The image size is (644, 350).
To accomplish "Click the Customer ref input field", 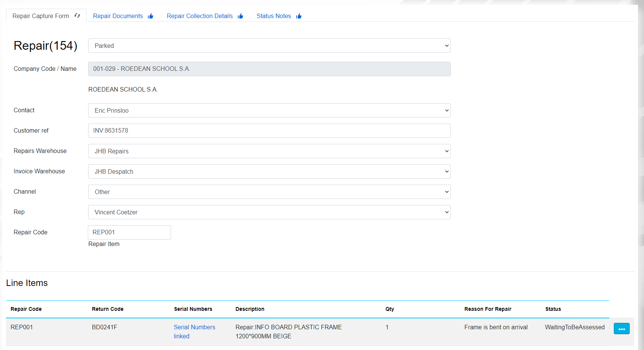I will tap(269, 131).
